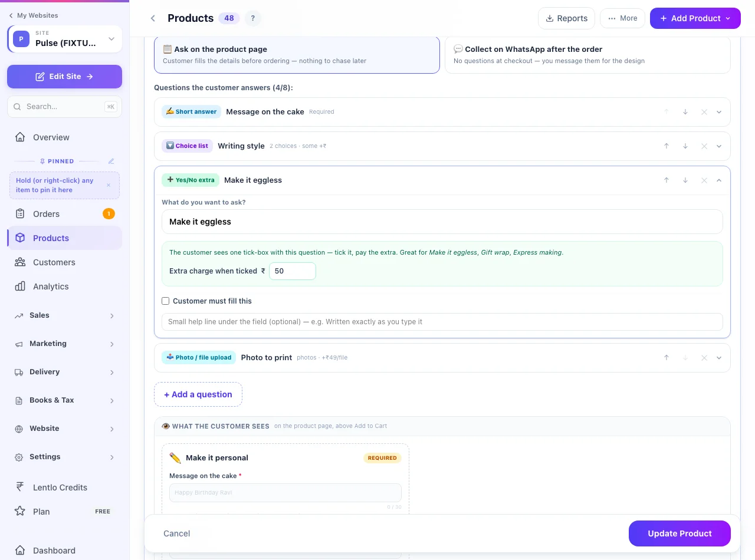755x560 pixels.
Task: Click the Update Product button
Action: (x=679, y=533)
